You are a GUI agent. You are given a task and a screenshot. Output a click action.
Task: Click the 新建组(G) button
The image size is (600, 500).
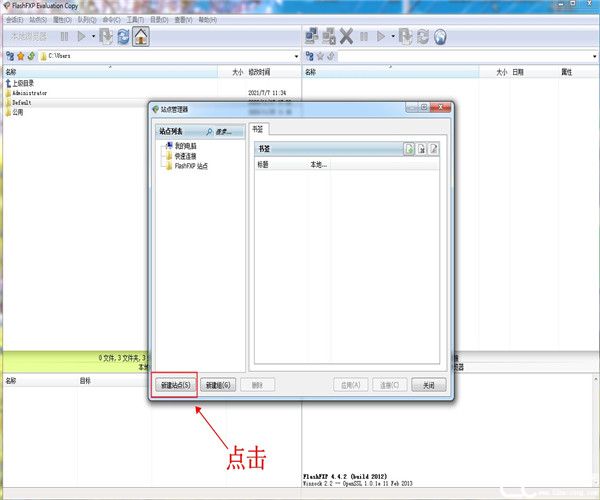tap(218, 384)
